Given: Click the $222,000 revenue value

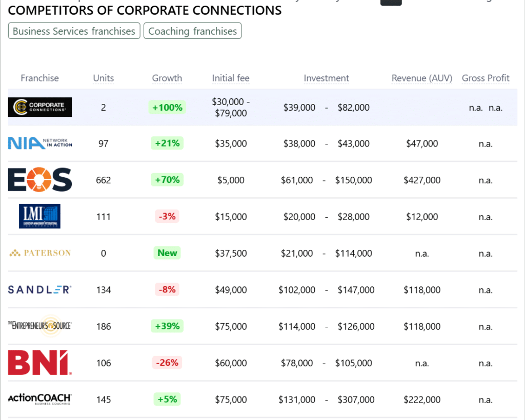Looking at the screenshot, I should [422, 400].
